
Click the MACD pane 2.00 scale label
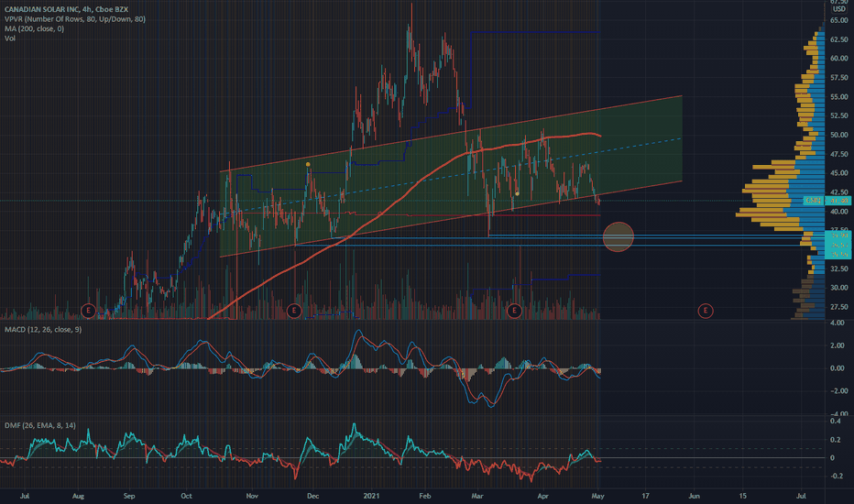point(838,345)
